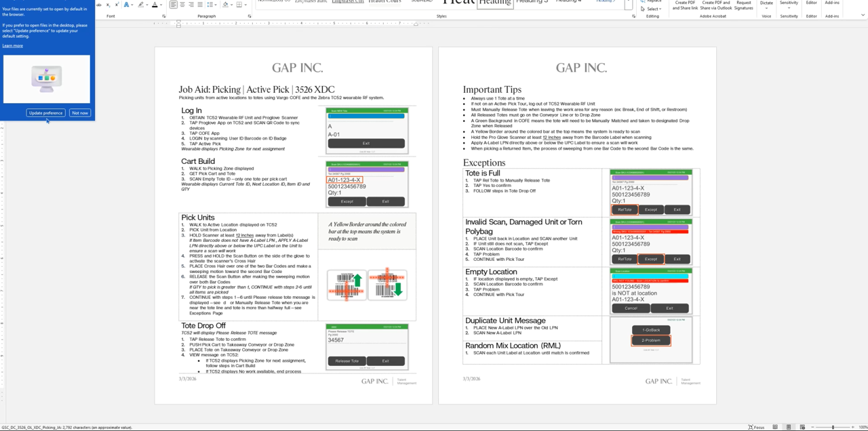Click the Tote Drop Off heading
The width and height of the screenshot is (868, 431).
[203, 326]
